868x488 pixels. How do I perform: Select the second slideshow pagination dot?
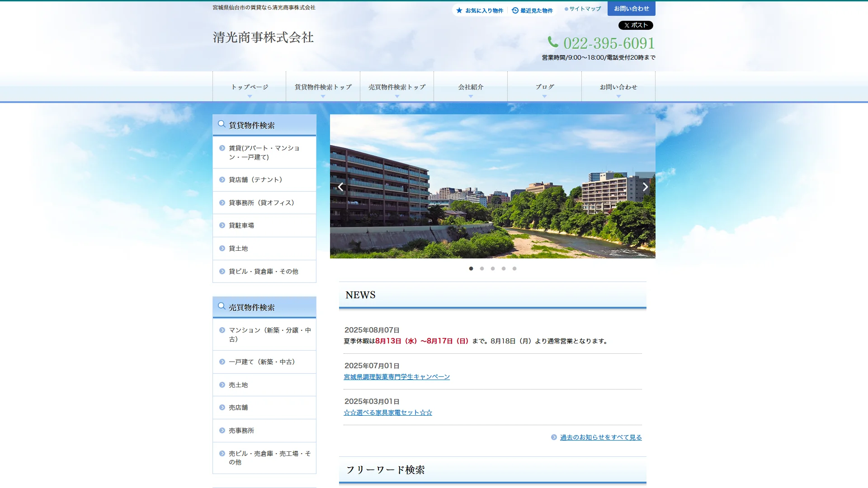[482, 268]
